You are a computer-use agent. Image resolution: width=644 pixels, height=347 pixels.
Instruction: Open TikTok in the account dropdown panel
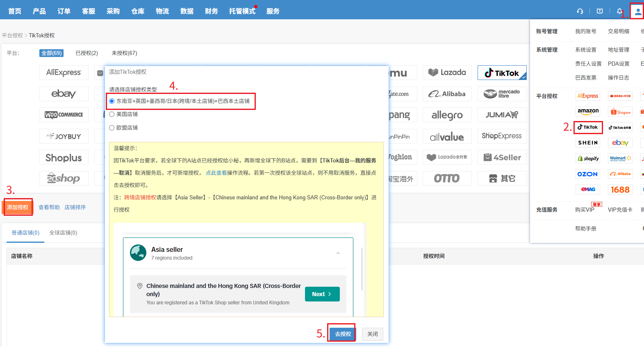point(588,127)
